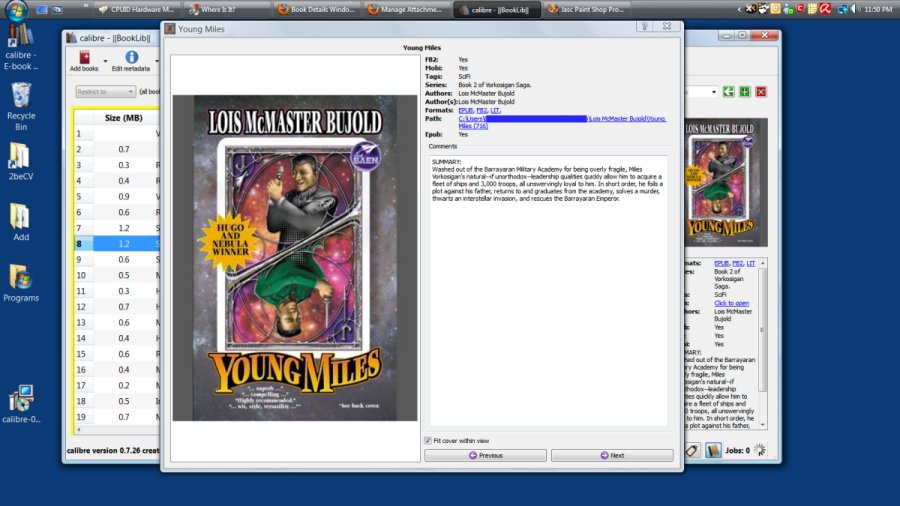Viewport: 900px width, 506px height.
Task: Click the green plus save search icon
Action: coord(744,92)
